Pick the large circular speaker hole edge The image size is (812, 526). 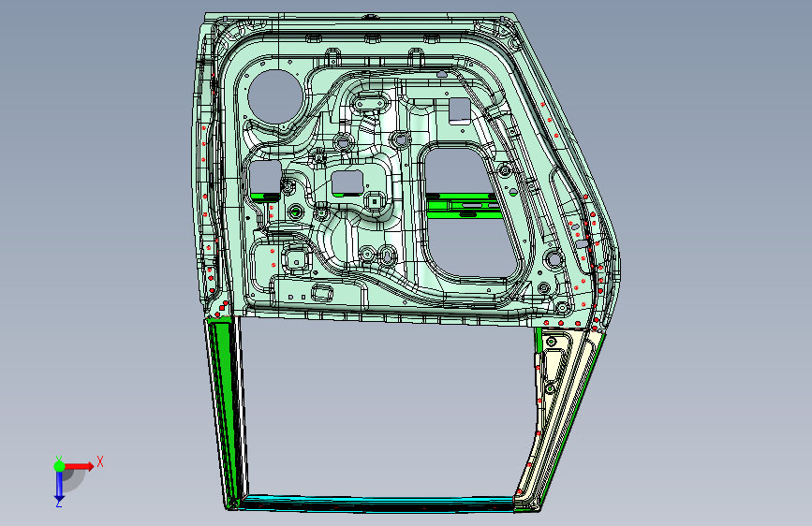pyautogui.click(x=275, y=96)
